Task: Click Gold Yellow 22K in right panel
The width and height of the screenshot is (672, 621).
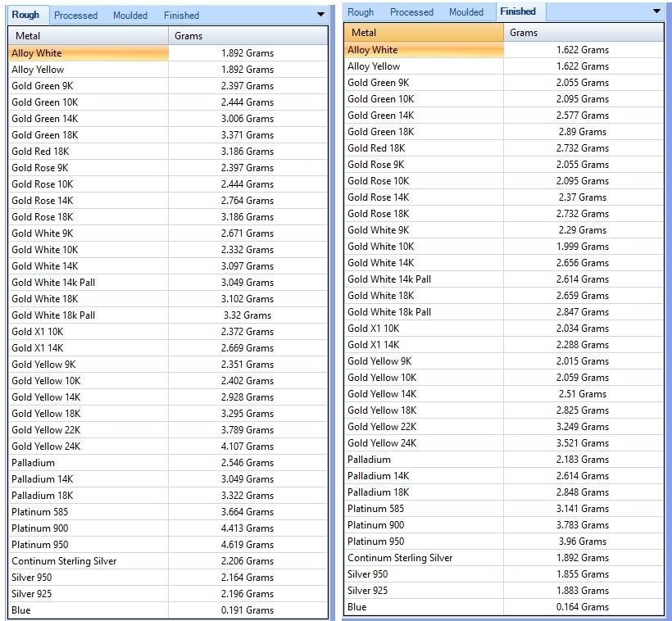Action: [x=504, y=427]
